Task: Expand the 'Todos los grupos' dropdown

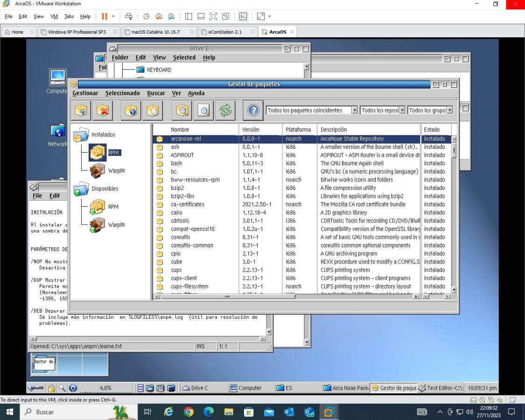Action: [x=450, y=111]
